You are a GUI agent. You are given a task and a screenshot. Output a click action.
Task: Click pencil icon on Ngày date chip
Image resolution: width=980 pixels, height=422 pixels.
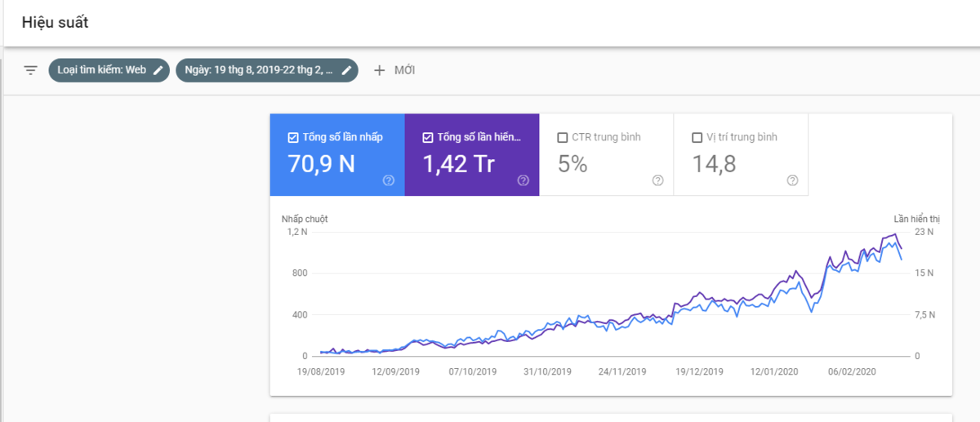tap(346, 70)
